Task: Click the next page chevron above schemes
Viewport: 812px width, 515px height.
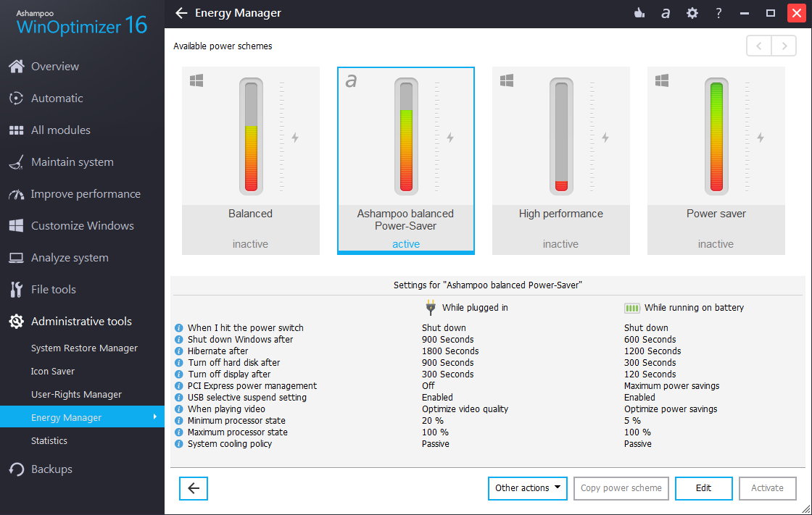Action: tap(783, 46)
